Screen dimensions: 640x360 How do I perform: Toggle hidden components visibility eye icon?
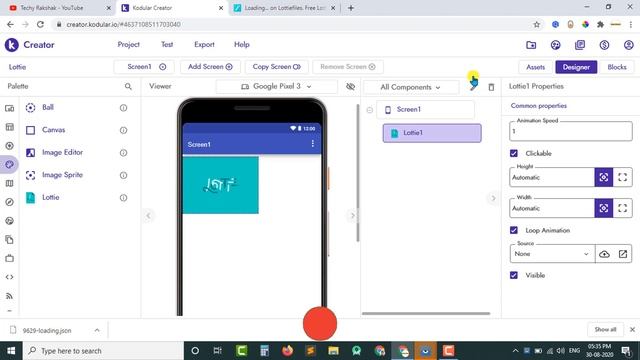click(x=350, y=87)
